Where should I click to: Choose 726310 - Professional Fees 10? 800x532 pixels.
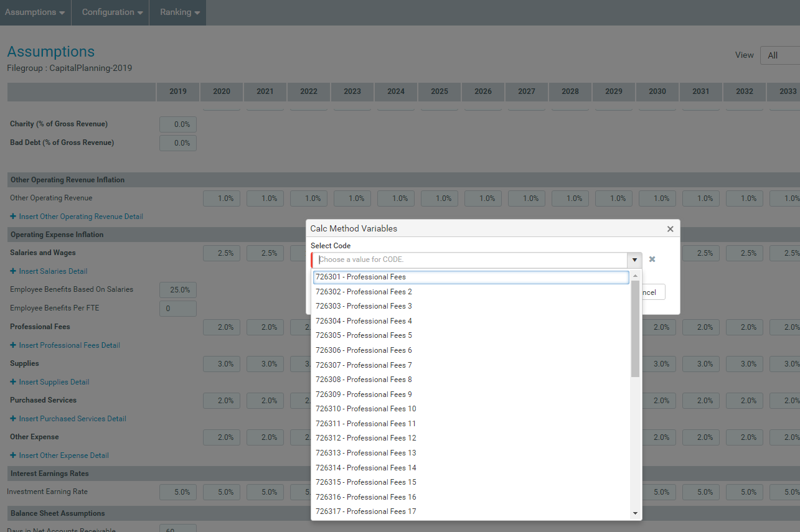366,409
